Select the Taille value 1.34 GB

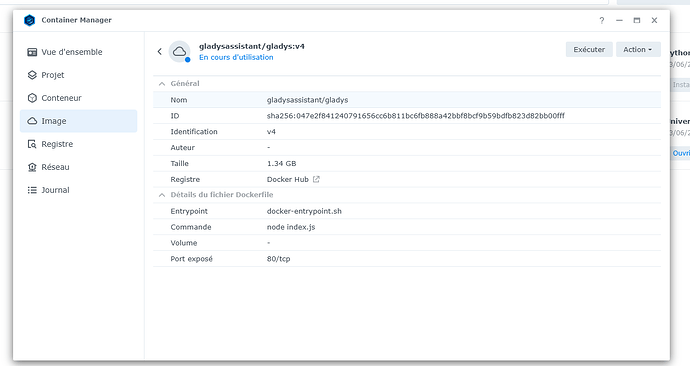click(281, 163)
